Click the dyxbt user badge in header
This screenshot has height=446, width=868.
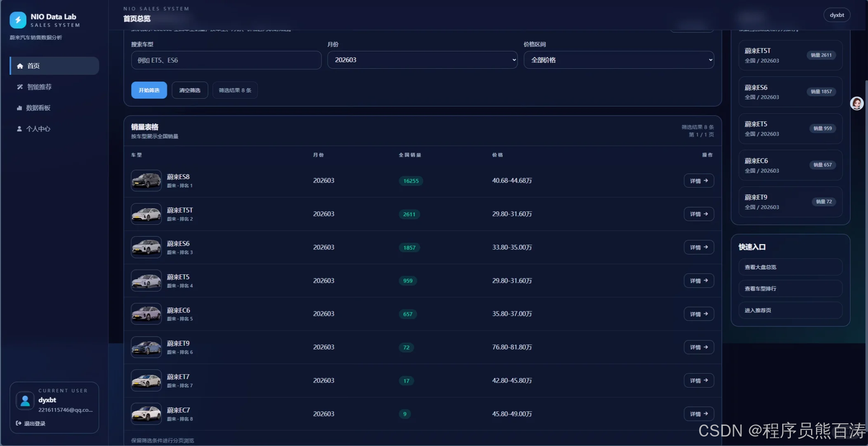point(837,15)
